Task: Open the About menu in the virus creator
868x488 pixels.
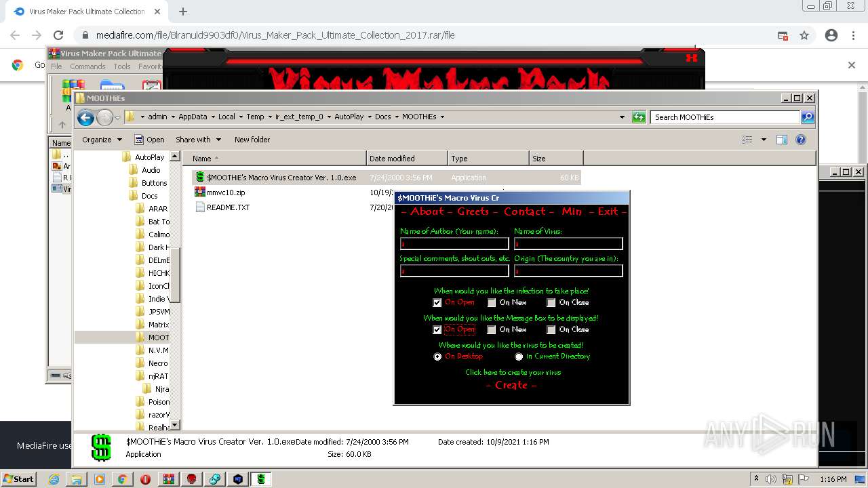Action: click(427, 211)
